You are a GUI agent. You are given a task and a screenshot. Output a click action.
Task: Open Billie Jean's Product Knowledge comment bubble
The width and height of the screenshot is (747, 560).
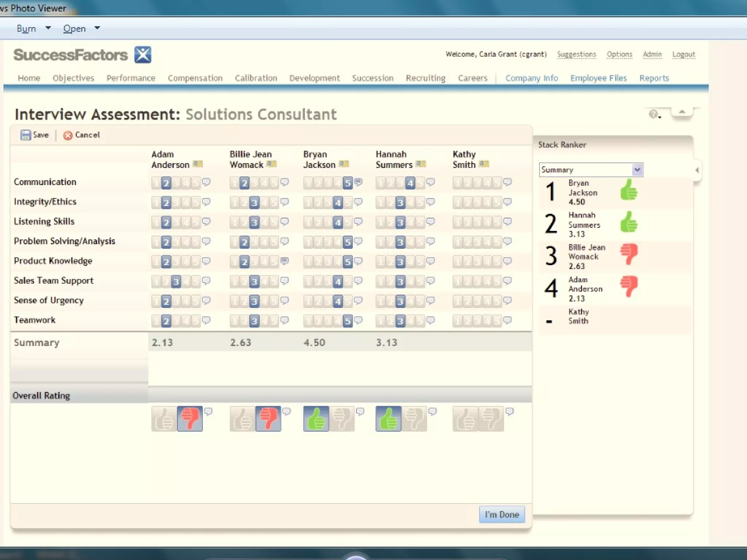pos(285,261)
